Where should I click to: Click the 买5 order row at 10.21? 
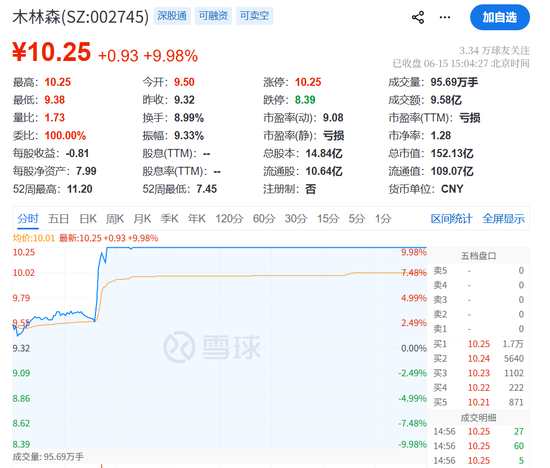(478, 402)
